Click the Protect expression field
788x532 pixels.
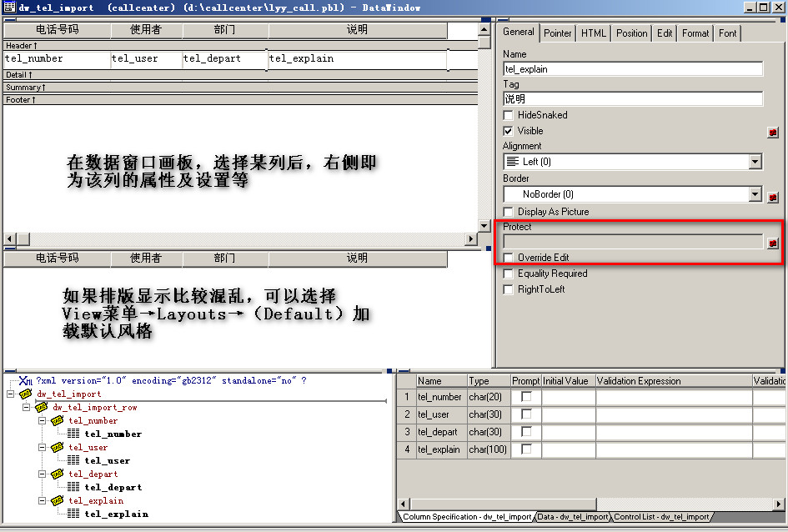[633, 242]
